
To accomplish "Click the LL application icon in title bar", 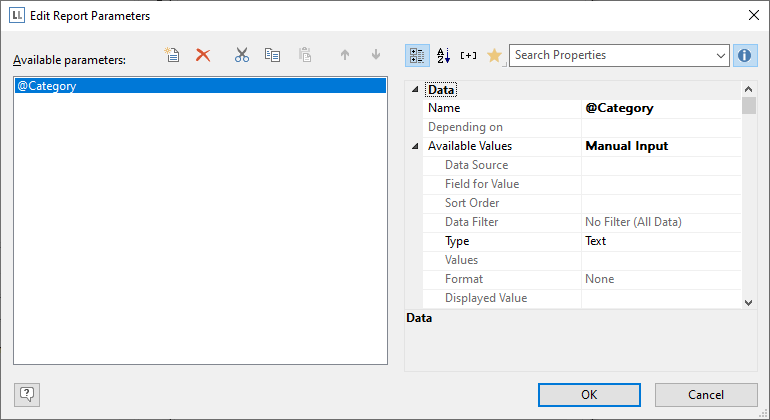I will (x=16, y=15).
